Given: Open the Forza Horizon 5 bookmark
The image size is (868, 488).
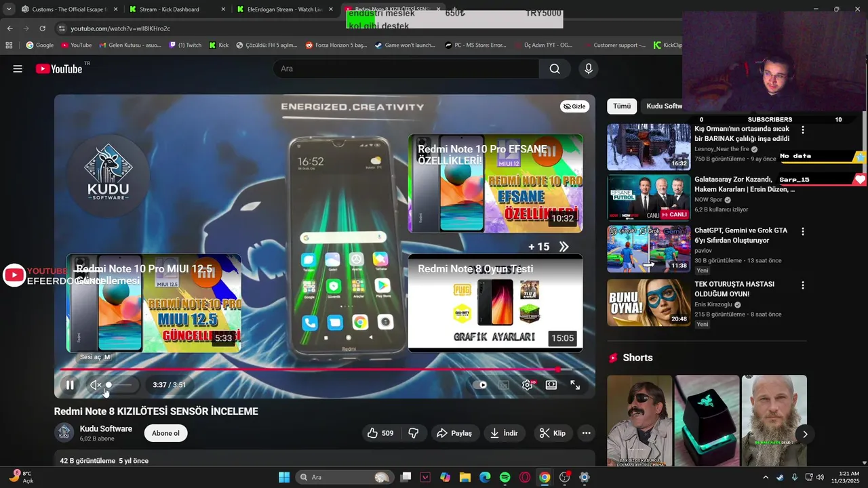Looking at the screenshot, I should (336, 45).
